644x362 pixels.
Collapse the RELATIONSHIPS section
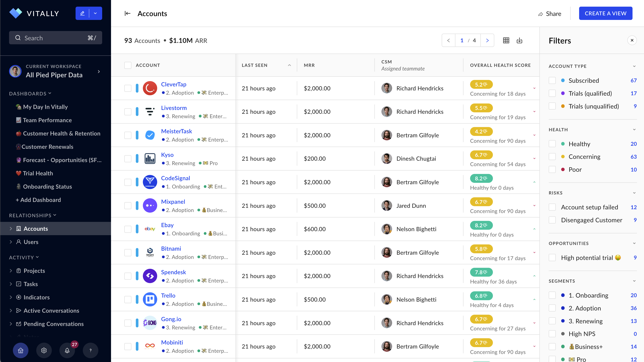point(33,215)
